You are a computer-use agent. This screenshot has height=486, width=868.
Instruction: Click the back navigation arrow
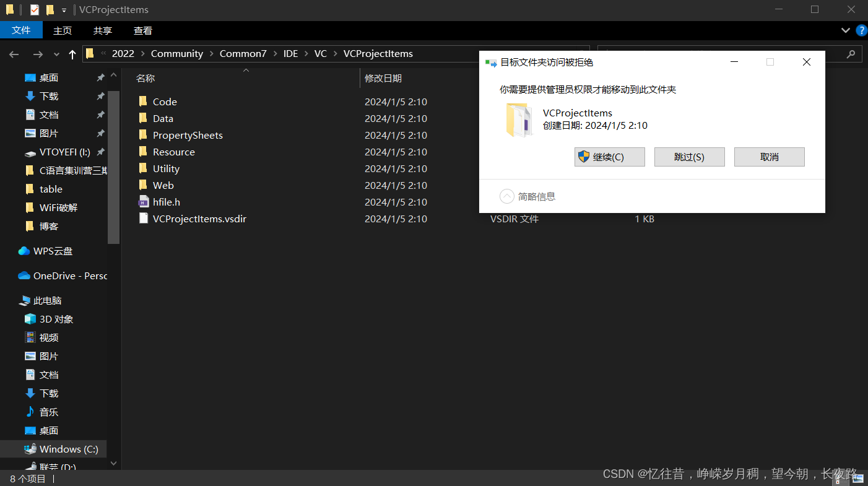point(14,54)
